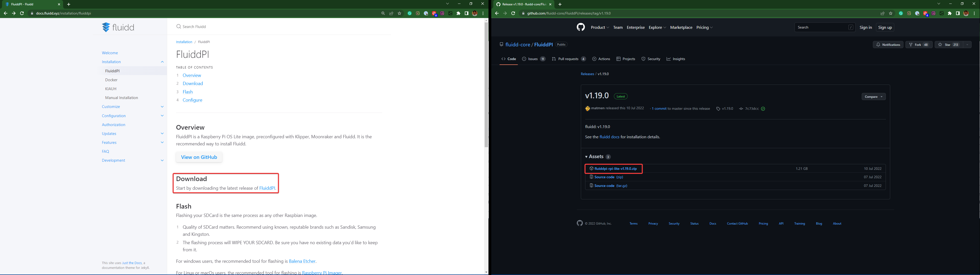The width and height of the screenshot is (980, 275).
Task: Switch to the Code tab in repository
Action: (509, 59)
